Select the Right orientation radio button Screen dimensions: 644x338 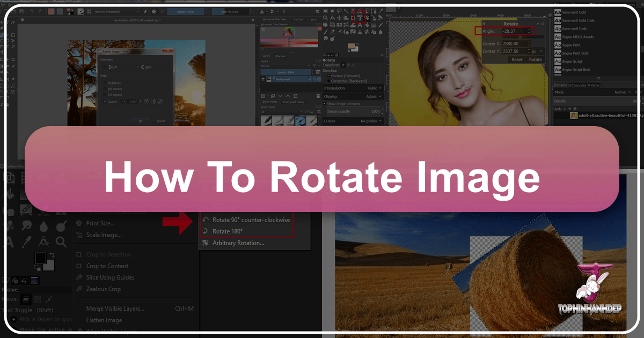pyautogui.click(x=137, y=67)
